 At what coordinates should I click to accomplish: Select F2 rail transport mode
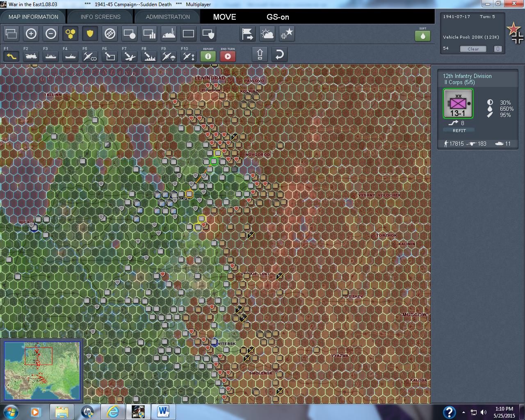(31, 56)
